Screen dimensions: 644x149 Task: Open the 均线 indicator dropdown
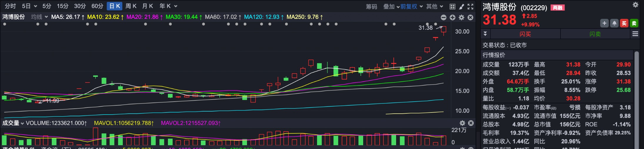[39, 17]
